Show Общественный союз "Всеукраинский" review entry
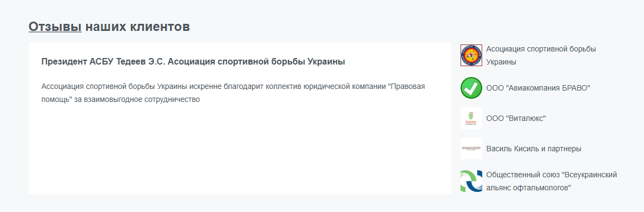The image size is (644, 212). (551, 181)
